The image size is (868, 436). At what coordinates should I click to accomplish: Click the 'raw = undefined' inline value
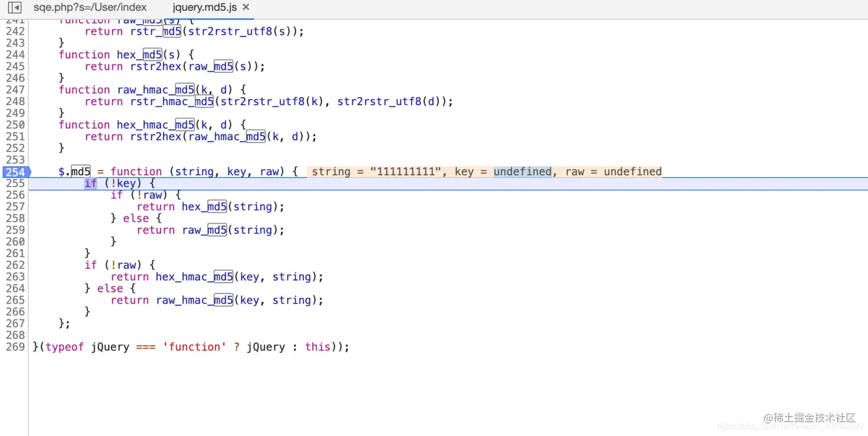tap(613, 172)
